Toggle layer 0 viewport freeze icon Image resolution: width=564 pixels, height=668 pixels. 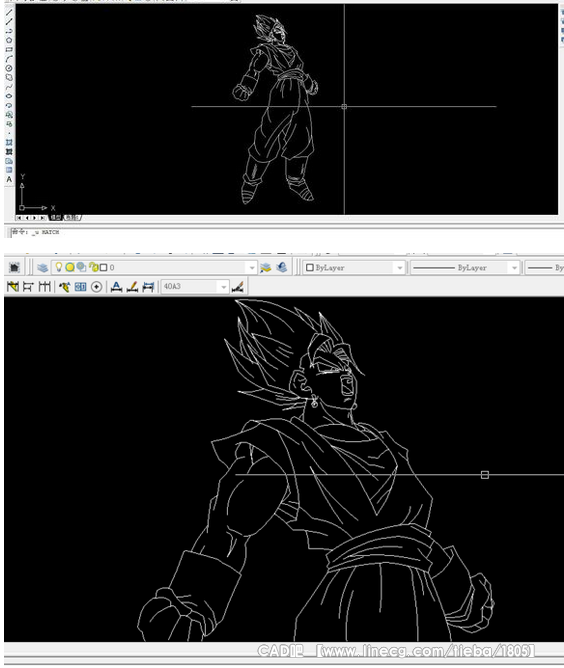pyautogui.click(x=81, y=267)
